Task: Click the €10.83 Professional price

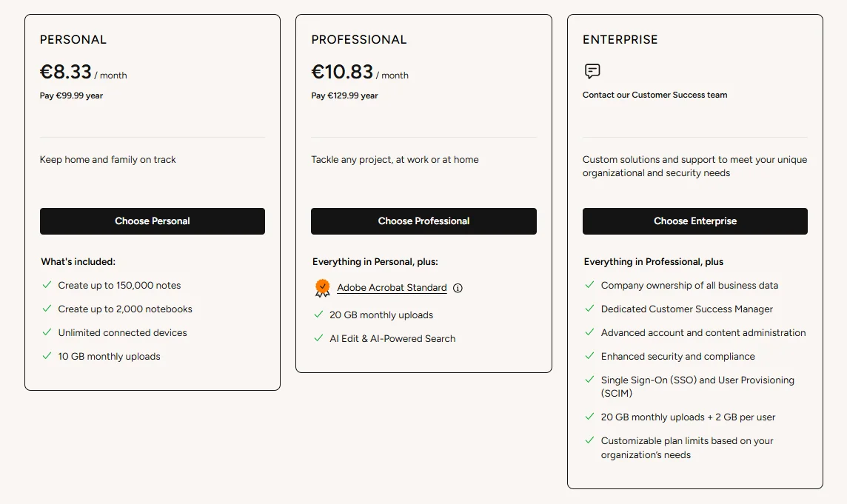Action: click(342, 72)
